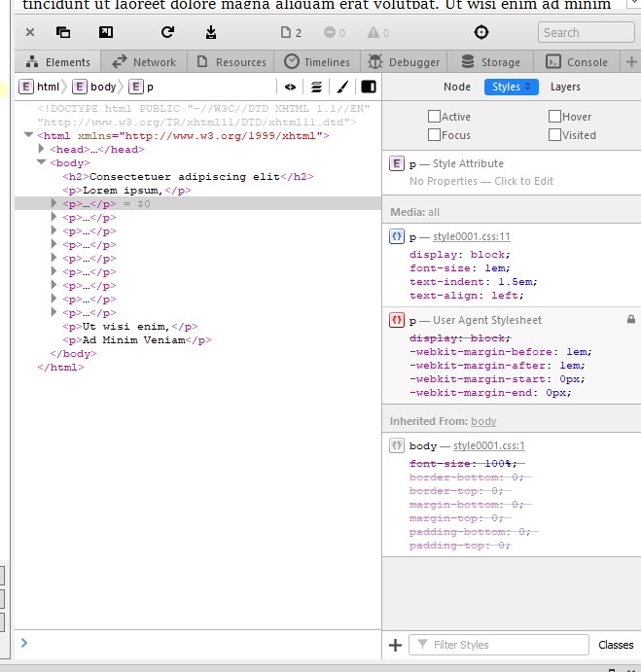This screenshot has width=641, height=672.
Task: Open the Styles dropdown selector
Action: click(512, 87)
